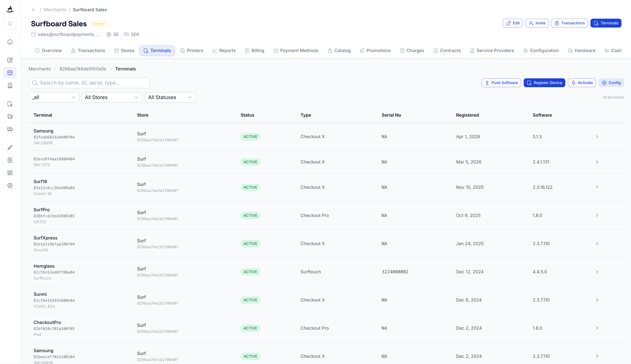This screenshot has height=364, width=631.
Task: Open the Payment Methods tab
Action: (x=296, y=50)
